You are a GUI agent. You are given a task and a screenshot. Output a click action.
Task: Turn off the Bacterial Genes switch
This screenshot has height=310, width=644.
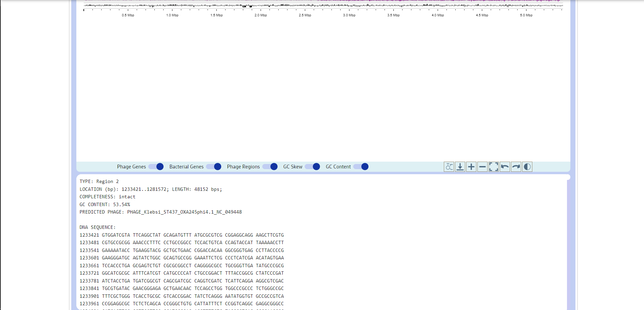pos(214,167)
